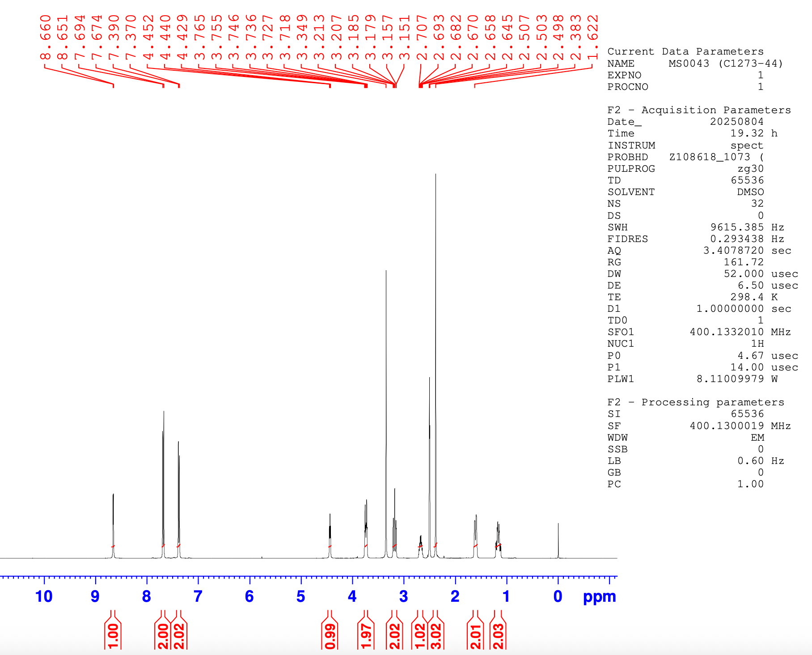Click the SI processing parameter label
This screenshot has width=812, height=655.
[614, 414]
